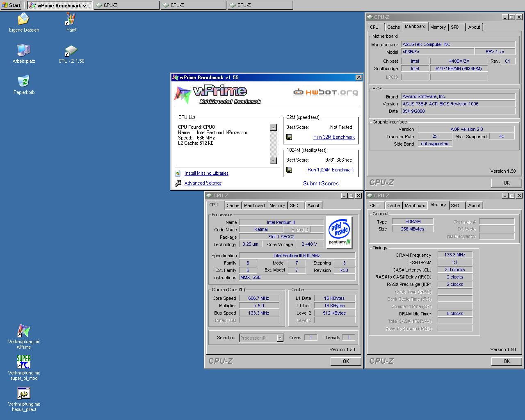
Task: Switch to wPrime Benchmark taskbar button
Action: 59,5
